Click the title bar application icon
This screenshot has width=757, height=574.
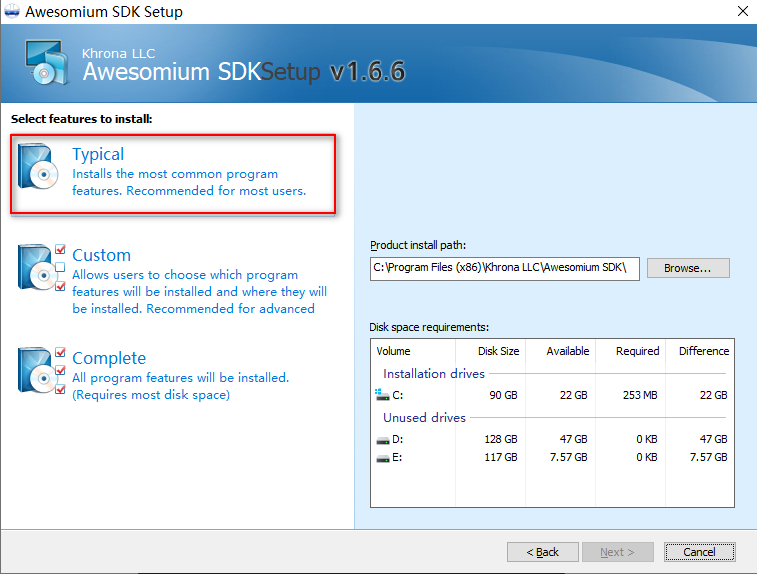[x=12, y=11]
